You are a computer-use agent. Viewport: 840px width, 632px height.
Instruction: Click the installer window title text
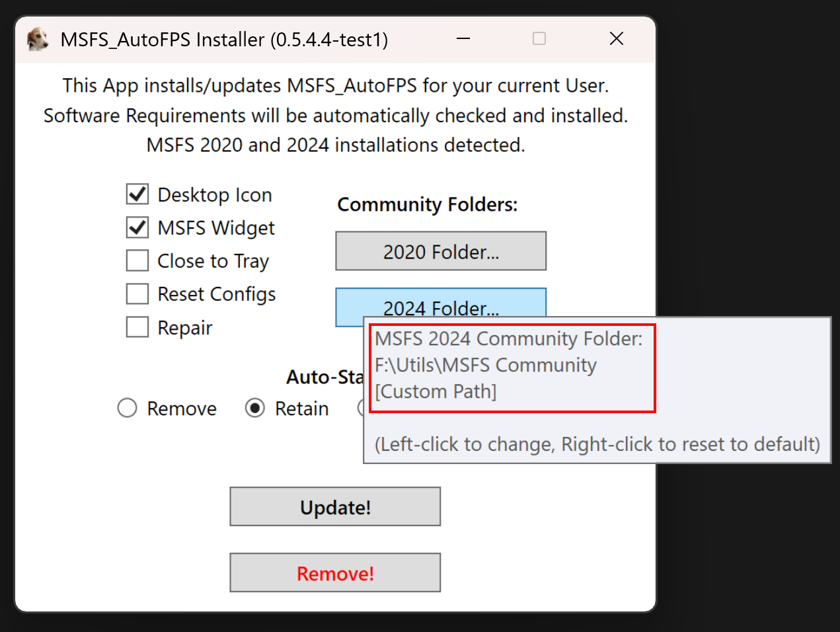224,40
